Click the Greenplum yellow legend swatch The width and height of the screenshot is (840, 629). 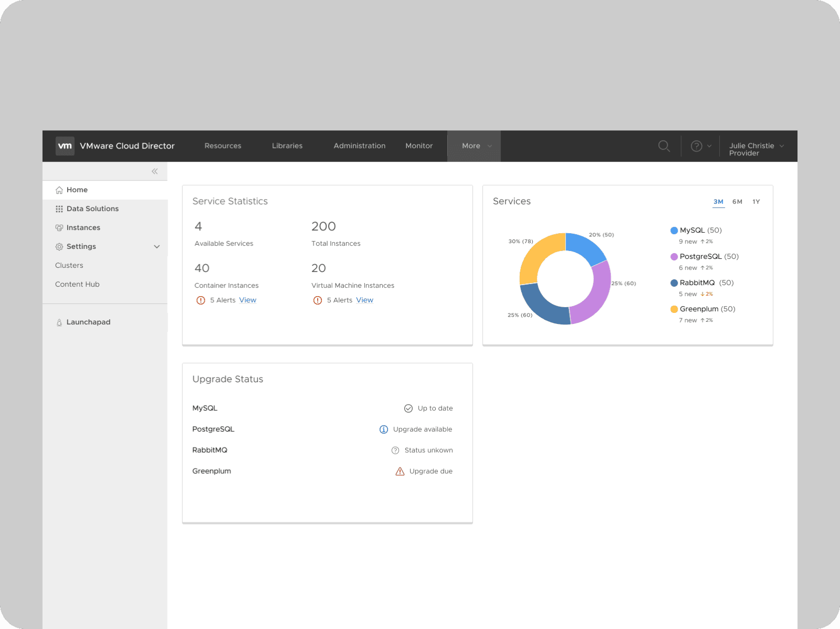674,309
